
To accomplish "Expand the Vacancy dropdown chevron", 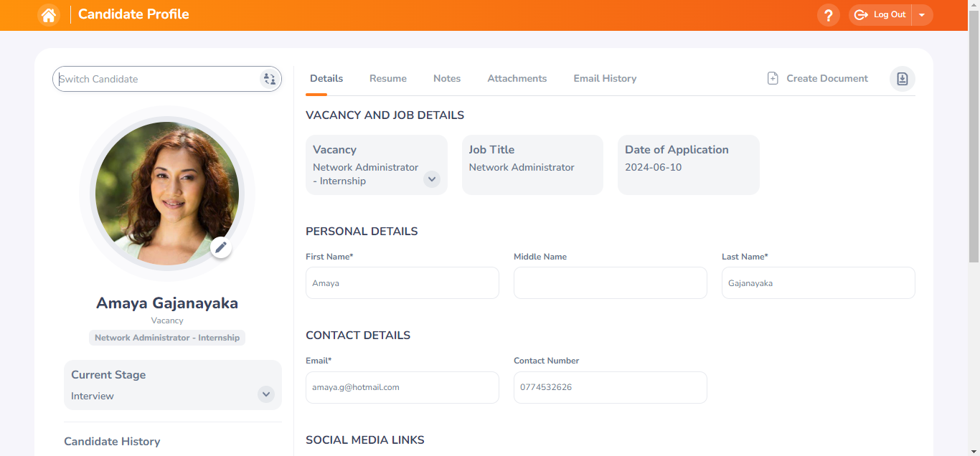I will (x=432, y=179).
